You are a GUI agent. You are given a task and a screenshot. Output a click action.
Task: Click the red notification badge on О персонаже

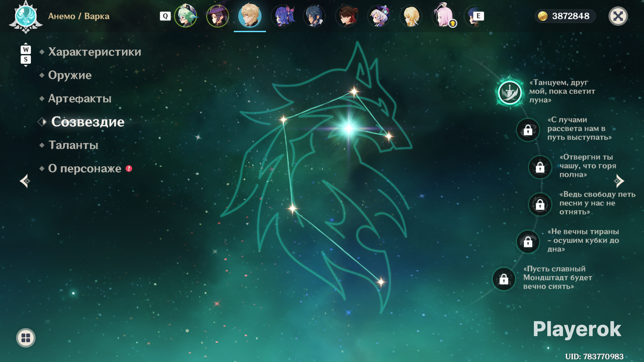pos(129,168)
